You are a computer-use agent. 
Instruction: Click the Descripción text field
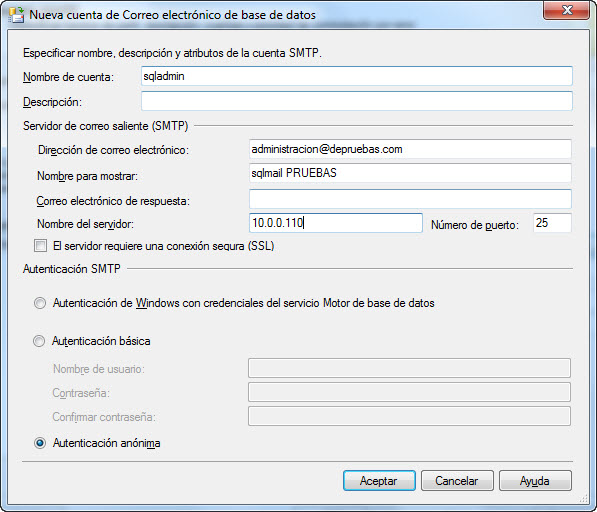click(357, 101)
